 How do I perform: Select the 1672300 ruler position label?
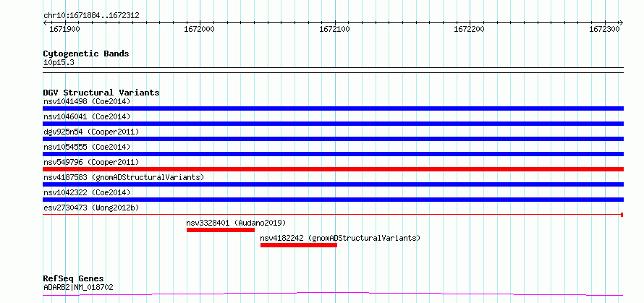coord(605,29)
